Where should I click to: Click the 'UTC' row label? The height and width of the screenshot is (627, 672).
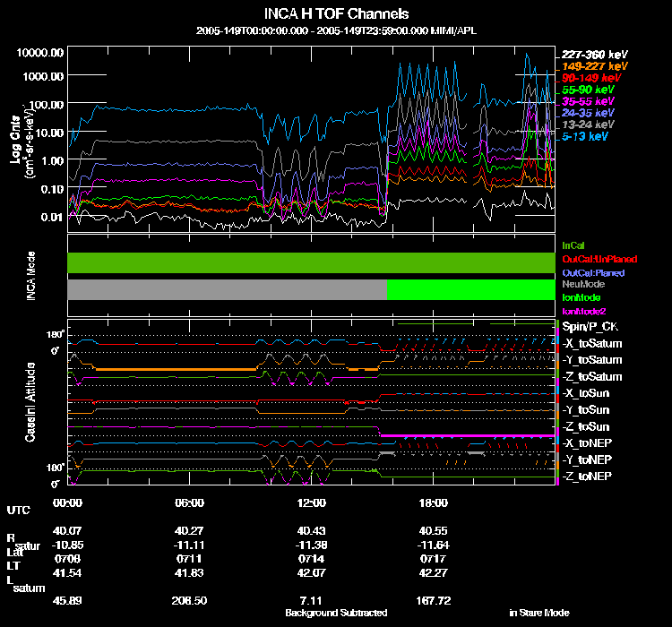tap(19, 510)
